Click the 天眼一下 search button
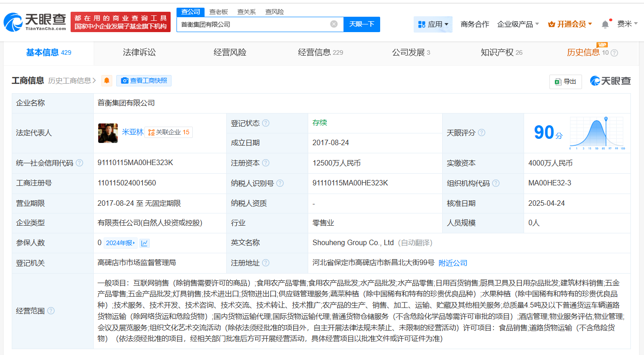The image size is (644, 355). click(362, 24)
